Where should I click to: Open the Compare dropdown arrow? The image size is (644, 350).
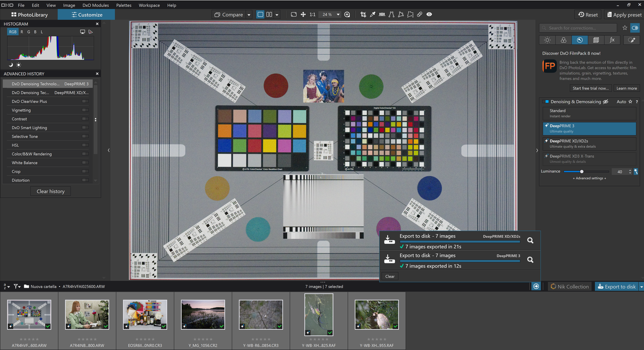[x=249, y=15]
